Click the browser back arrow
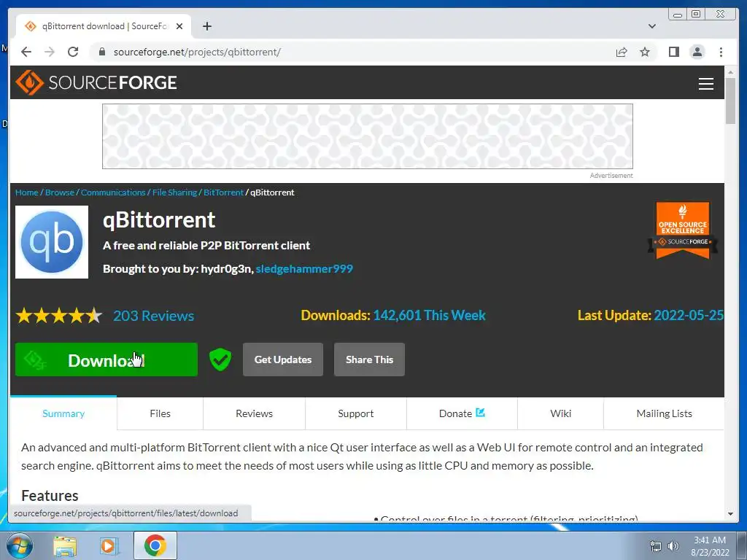 [26, 52]
